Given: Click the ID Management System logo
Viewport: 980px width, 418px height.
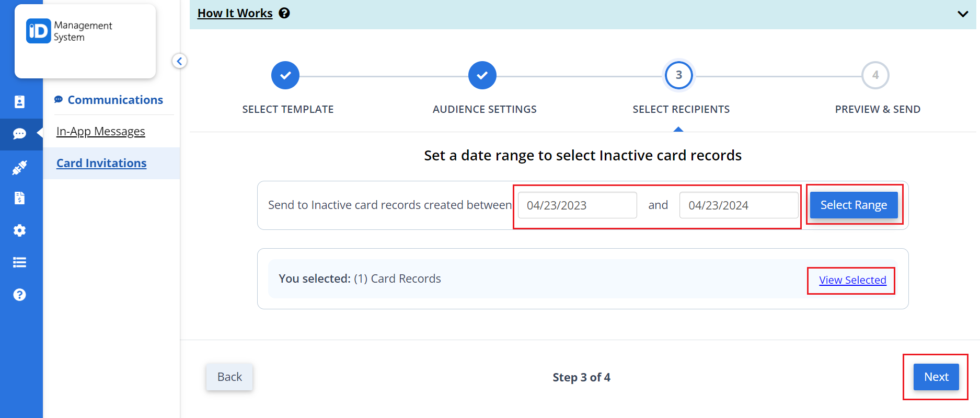Looking at the screenshot, I should pos(70,31).
